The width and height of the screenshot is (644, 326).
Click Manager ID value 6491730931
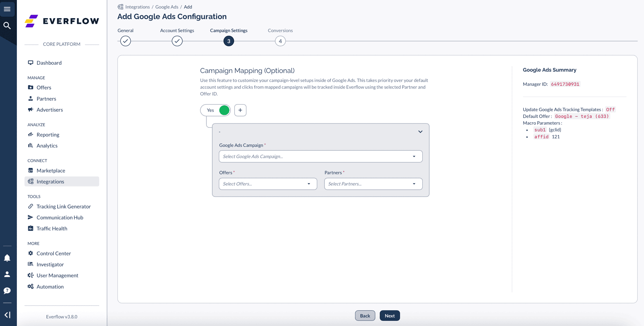pos(565,84)
